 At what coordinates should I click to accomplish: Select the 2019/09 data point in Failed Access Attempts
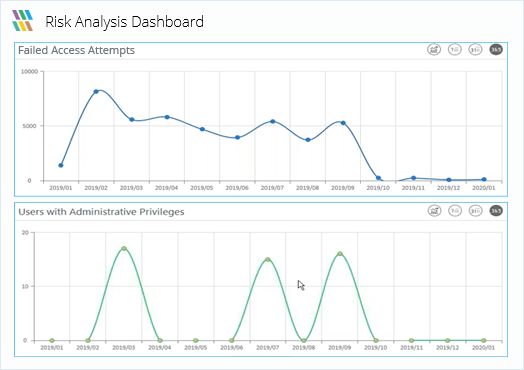tap(343, 123)
